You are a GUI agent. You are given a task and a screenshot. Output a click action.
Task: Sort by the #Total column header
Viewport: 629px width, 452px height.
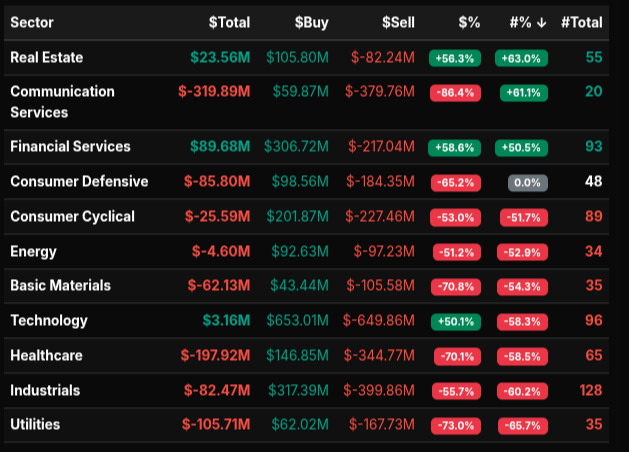(581, 22)
